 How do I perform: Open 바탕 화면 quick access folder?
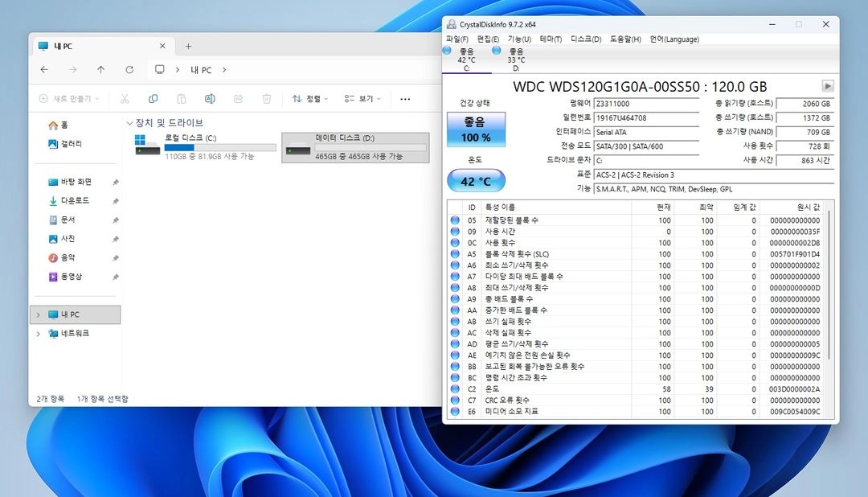coord(70,182)
